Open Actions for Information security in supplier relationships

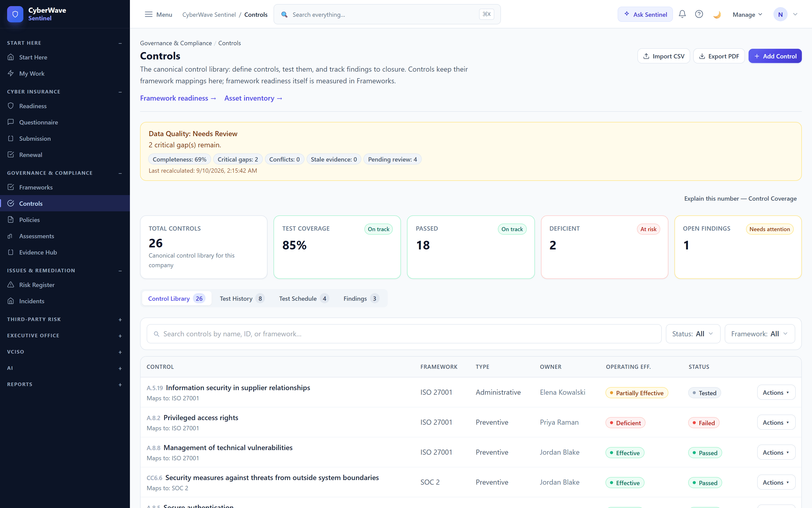click(776, 392)
